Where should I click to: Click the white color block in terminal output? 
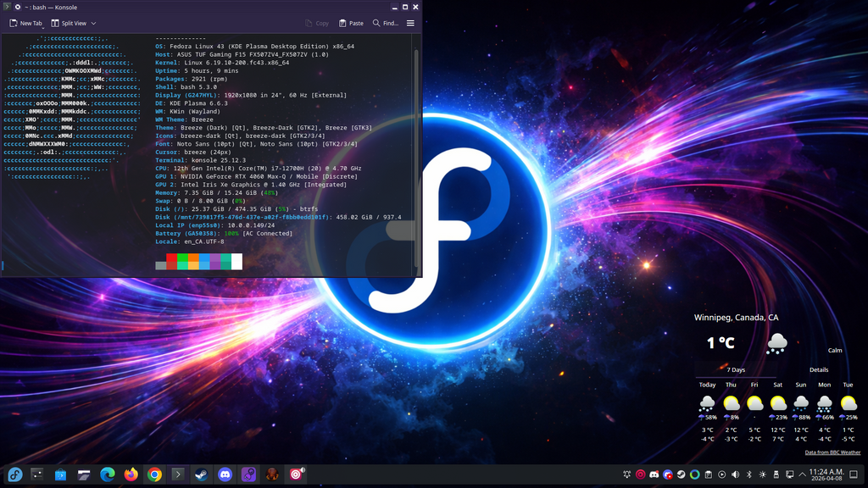tap(237, 262)
